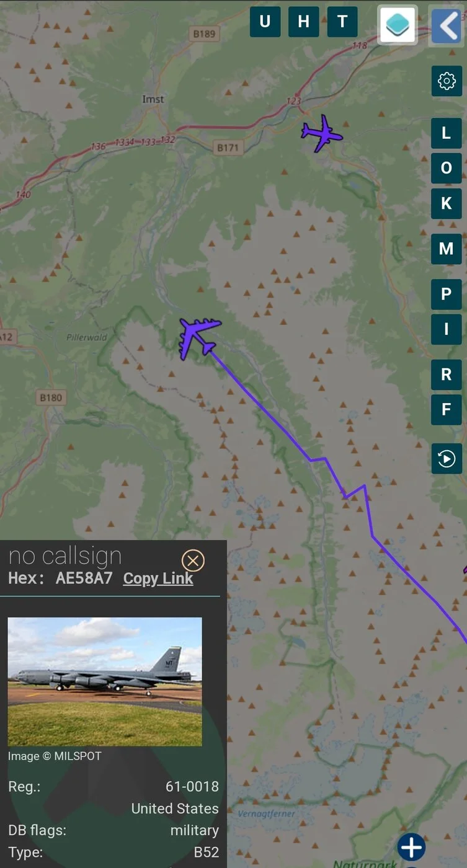
Task: Start the replay playback icon
Action: (447, 459)
